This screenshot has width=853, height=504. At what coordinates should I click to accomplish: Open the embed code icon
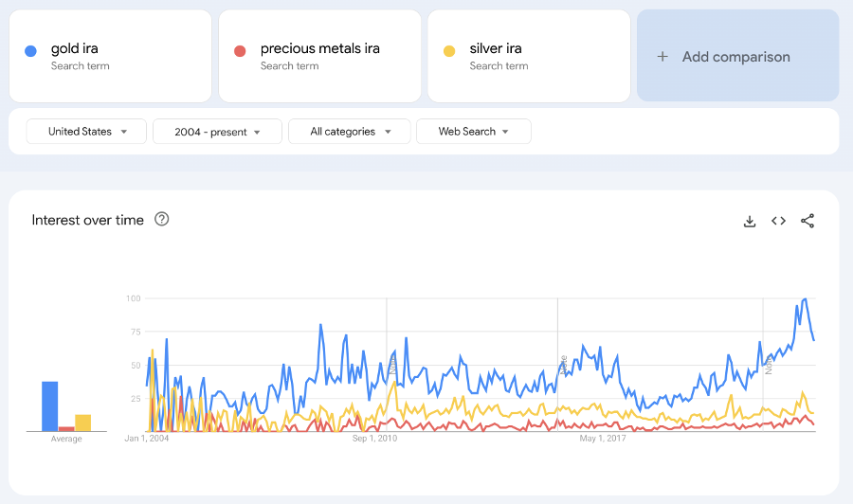coord(778,221)
